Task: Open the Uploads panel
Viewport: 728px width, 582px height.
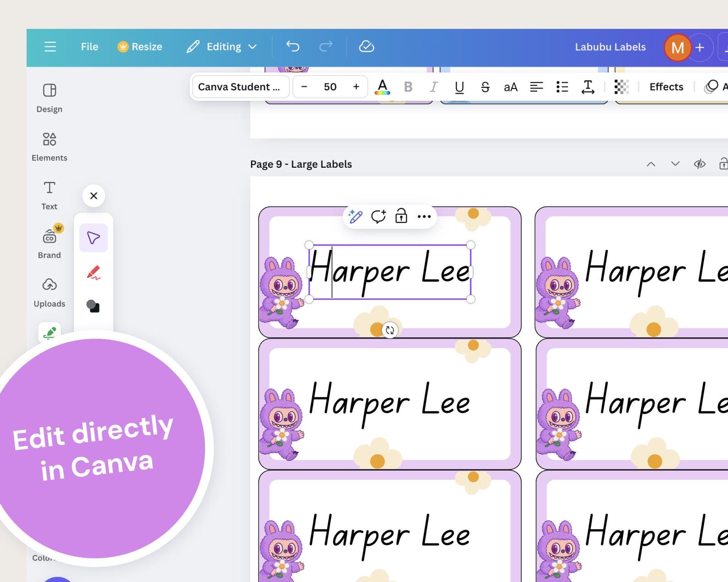Action: pyautogui.click(x=49, y=292)
